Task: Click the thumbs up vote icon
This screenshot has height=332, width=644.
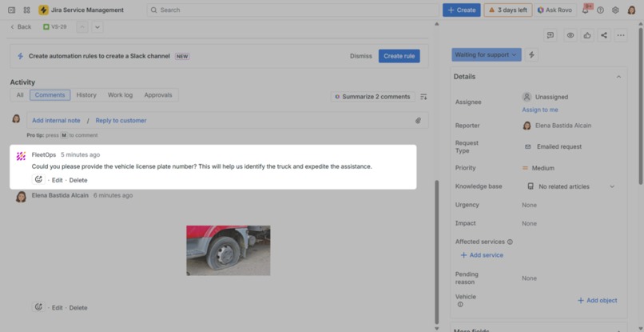Action: click(587, 35)
